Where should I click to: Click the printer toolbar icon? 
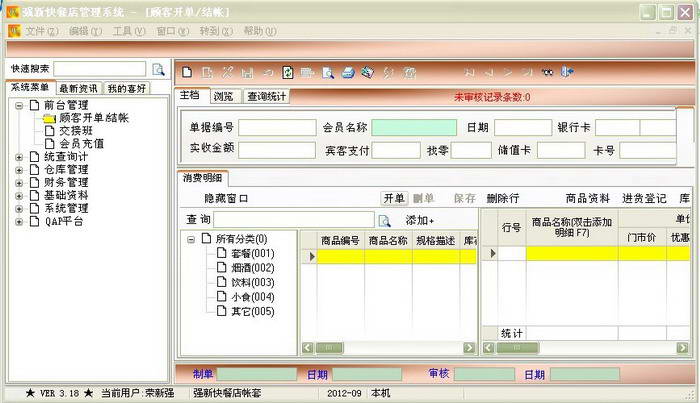(348, 72)
